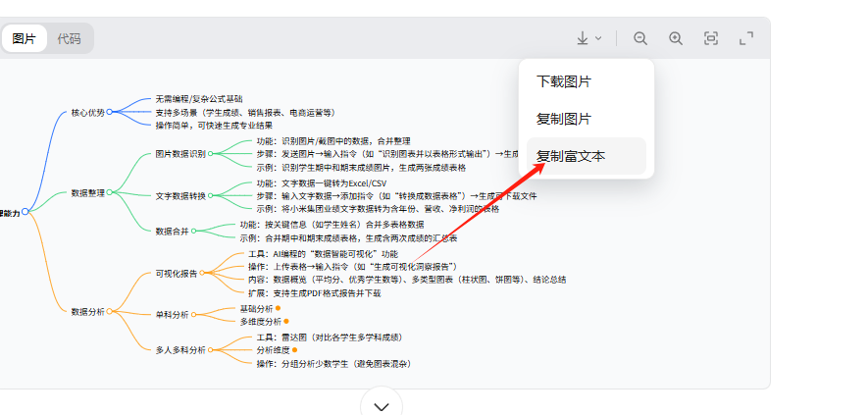Click the 步骤:输入文字数据 node
Viewport: 868px width, 415px height.
[x=396, y=195]
